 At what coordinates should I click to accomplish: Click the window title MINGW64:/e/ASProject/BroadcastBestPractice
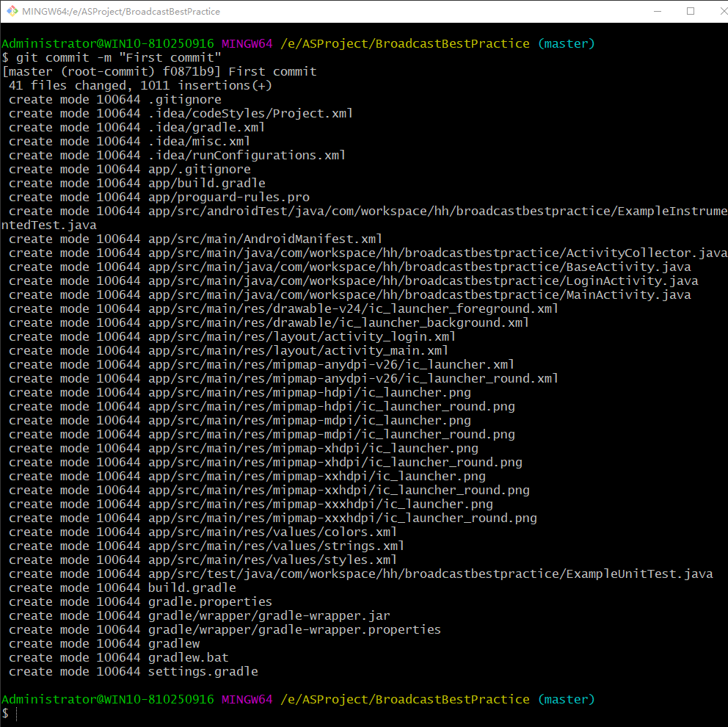click(x=121, y=12)
